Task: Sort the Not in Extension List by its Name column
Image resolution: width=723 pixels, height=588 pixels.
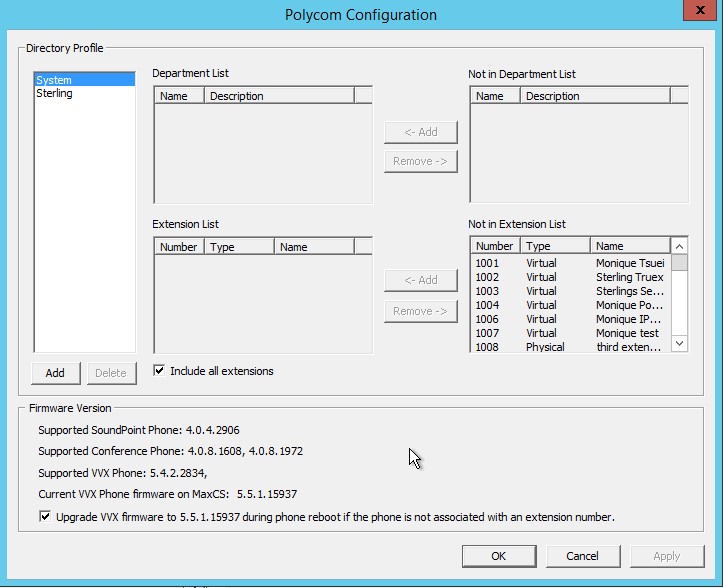Action: point(630,246)
